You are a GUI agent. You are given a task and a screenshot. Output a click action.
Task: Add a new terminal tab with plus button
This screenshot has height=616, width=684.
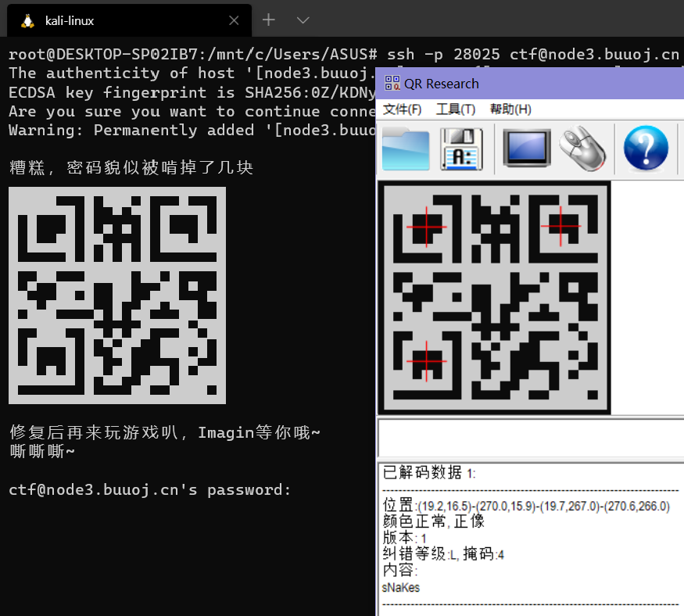pyautogui.click(x=269, y=20)
